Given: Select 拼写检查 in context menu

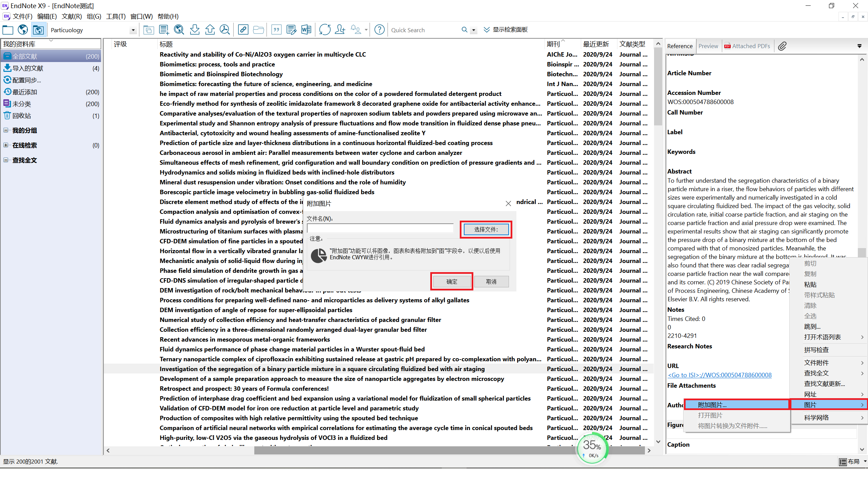Looking at the screenshot, I should [x=829, y=350].
